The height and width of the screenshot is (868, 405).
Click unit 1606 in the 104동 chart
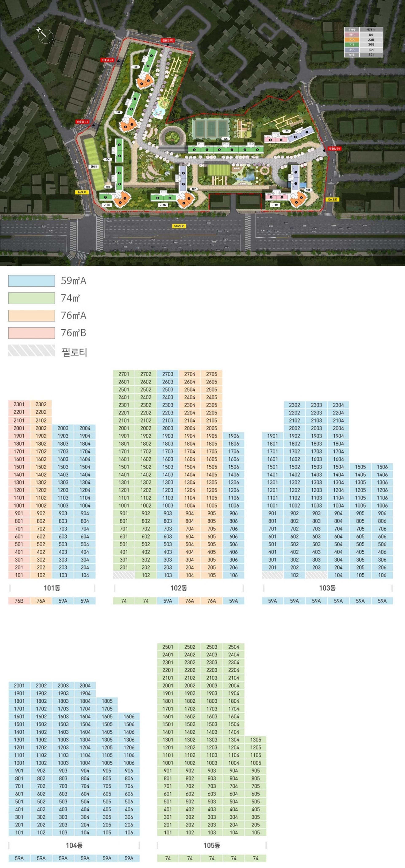click(x=129, y=716)
